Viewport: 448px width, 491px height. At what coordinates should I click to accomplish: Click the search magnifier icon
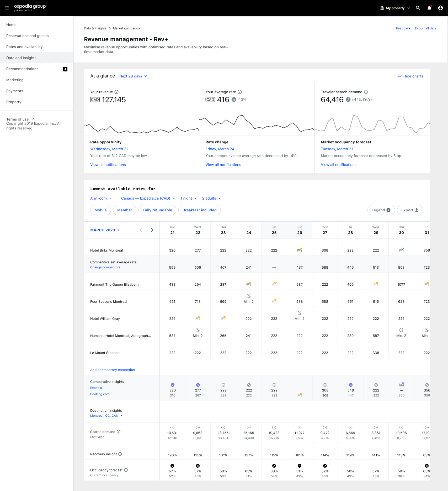coord(418,8)
